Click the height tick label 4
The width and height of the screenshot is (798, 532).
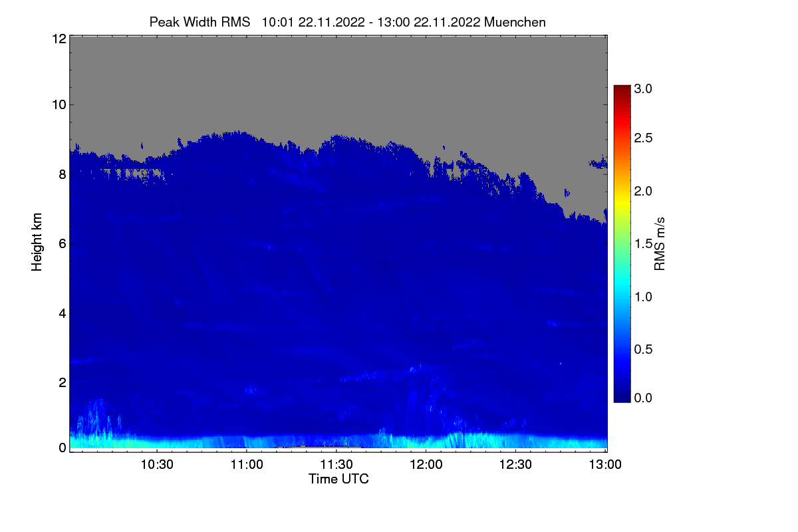tap(62, 313)
